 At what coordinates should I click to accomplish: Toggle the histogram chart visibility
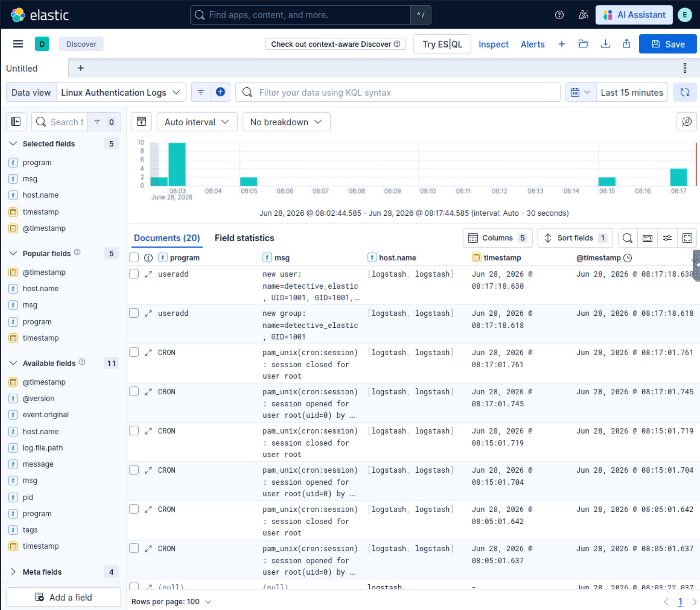click(x=142, y=122)
